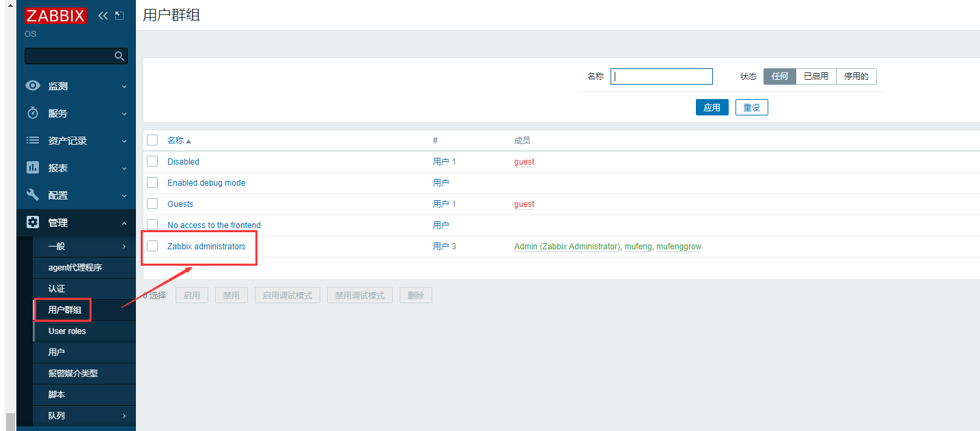
Task: Collapse sidebar with double-arrow icon
Action: pos(103,16)
